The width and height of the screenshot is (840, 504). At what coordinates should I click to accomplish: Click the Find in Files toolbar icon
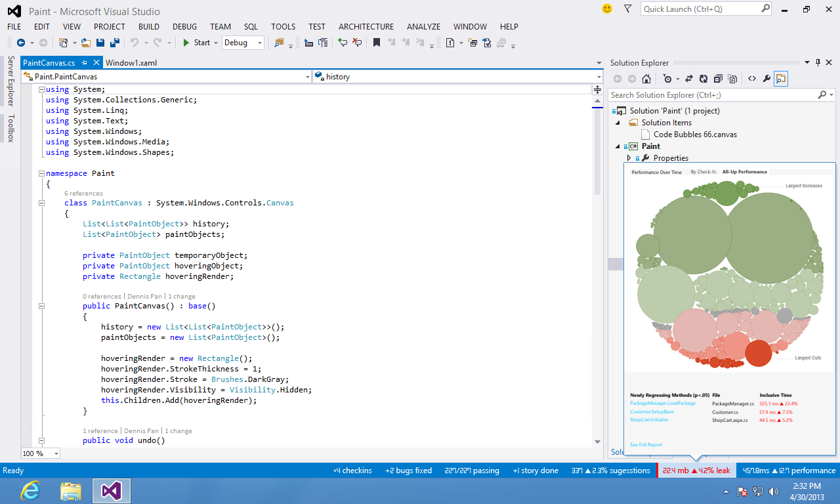[x=279, y=43]
